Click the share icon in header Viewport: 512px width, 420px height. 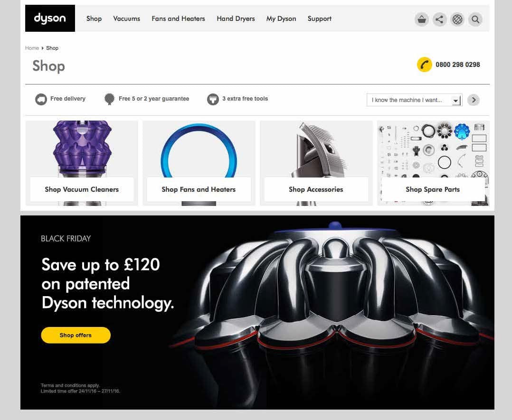pos(439,19)
